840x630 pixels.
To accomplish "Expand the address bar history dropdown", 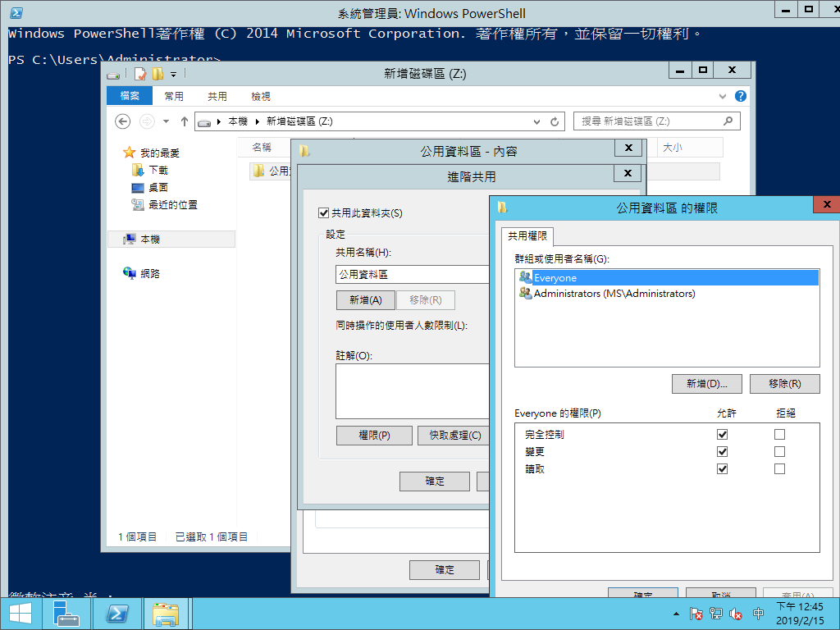I will point(536,121).
